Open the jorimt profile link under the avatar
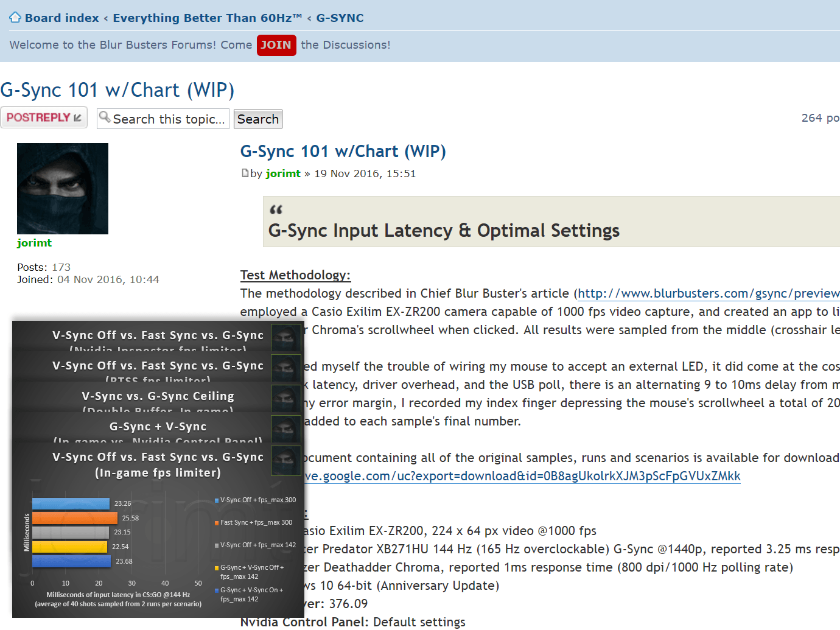 coord(34,243)
